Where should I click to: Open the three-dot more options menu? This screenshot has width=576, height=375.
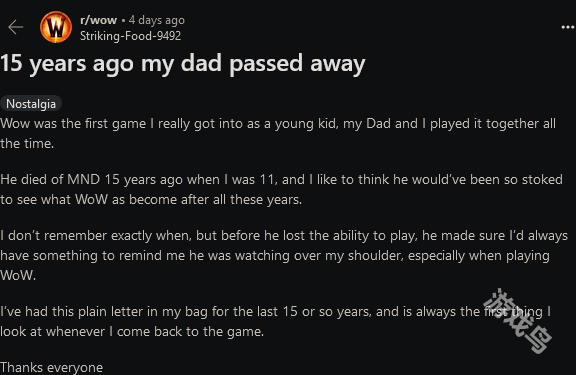click(x=568, y=27)
